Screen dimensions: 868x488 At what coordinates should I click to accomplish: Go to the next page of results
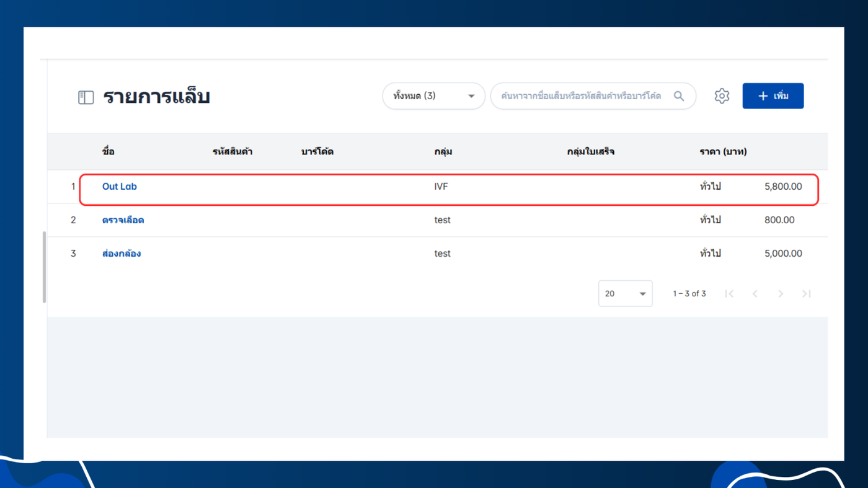pyautogui.click(x=781, y=293)
